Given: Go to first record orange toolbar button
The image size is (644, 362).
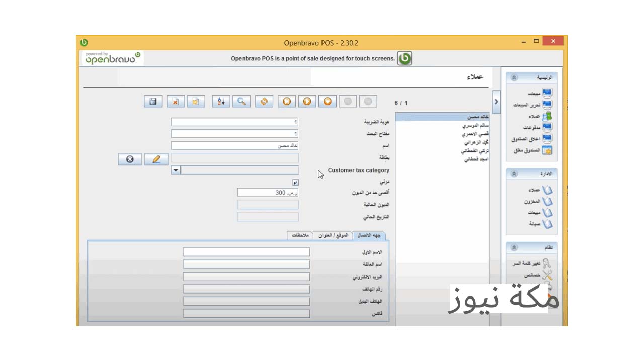Looking at the screenshot, I should [x=287, y=101].
